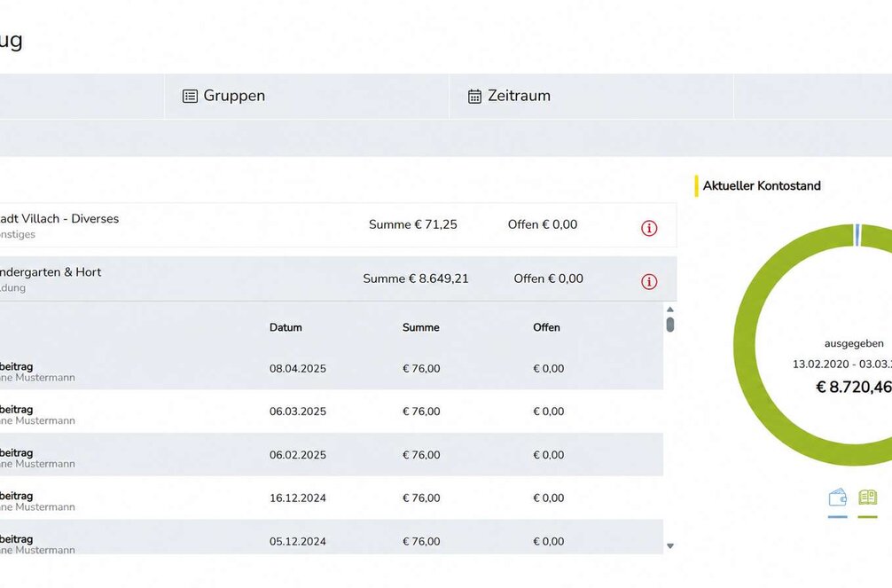
Task: Click the list icon beside Gruppen
Action: [190, 96]
